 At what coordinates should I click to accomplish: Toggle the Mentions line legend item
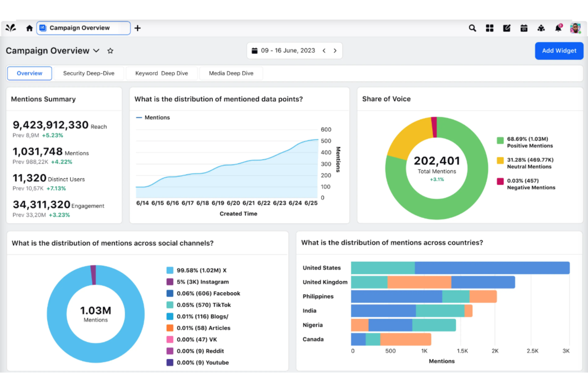coord(153,118)
